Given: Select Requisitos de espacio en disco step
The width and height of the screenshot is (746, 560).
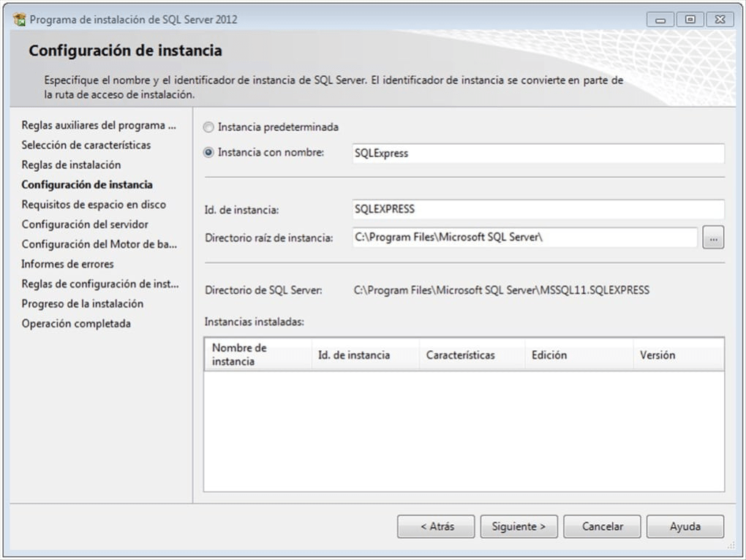Looking at the screenshot, I should click(94, 205).
